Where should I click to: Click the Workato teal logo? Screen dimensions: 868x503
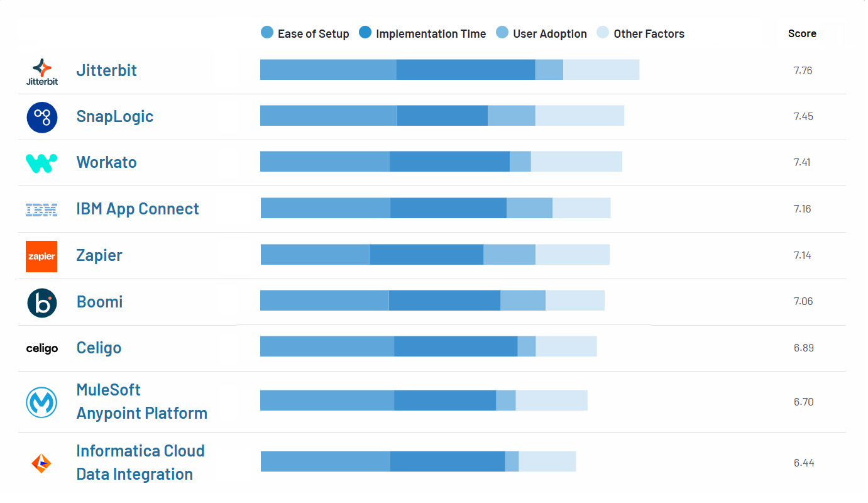click(41, 163)
